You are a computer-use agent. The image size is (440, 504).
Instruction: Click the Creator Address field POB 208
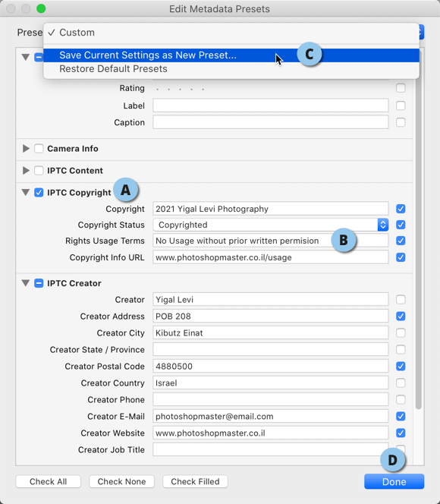271,317
